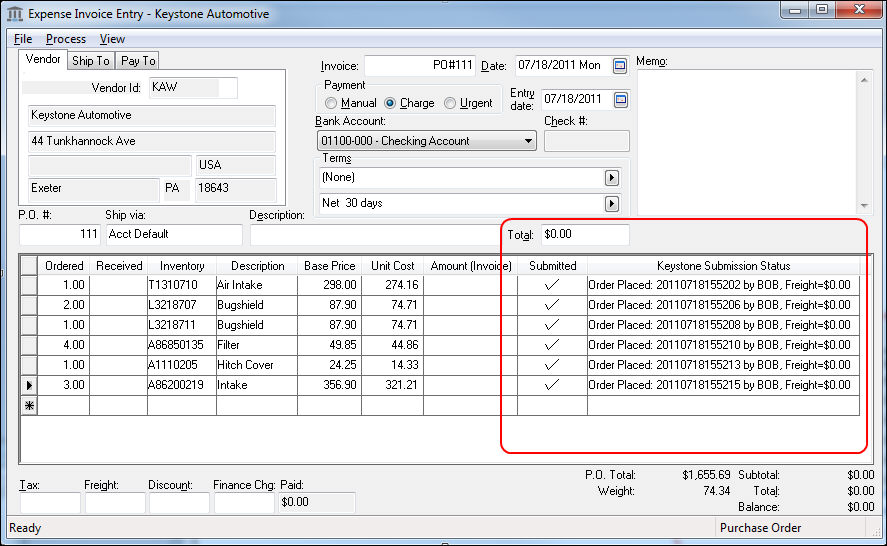The height and width of the screenshot is (546, 887).
Task: Toggle Submitted checkmark for Hitch Cover row
Action: pos(552,365)
